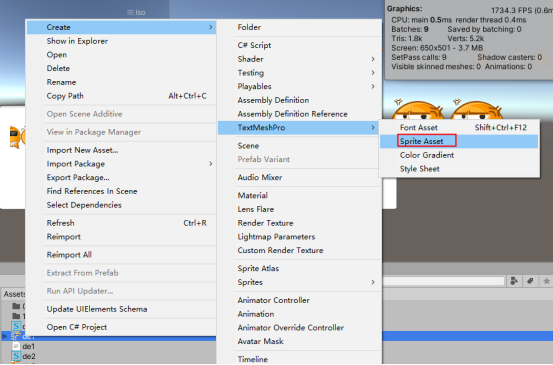The height and width of the screenshot is (365, 553).
Task: Select Copy Path menu entry
Action: 122,96
